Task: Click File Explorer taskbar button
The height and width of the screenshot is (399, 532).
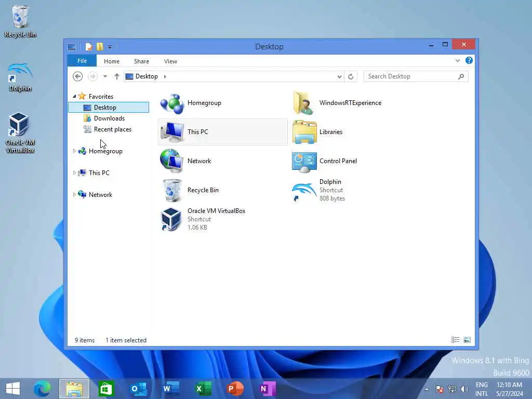Action: pyautogui.click(x=74, y=389)
